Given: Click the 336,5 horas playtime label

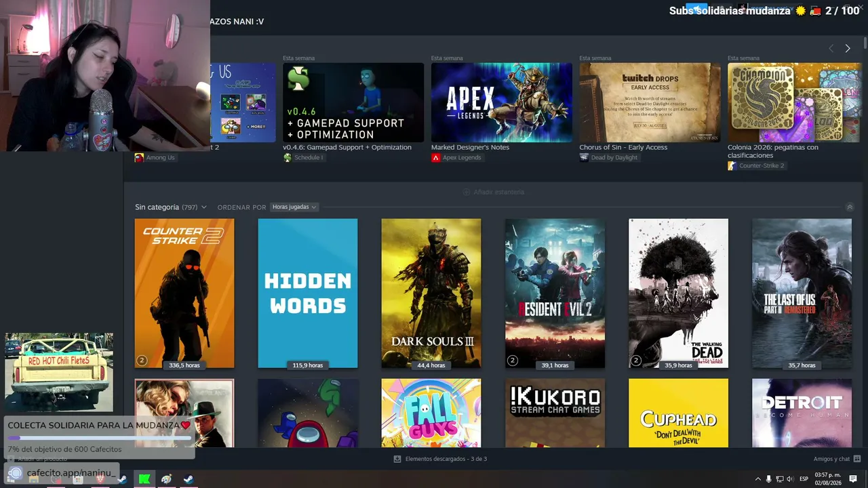Looking at the screenshot, I should [184, 365].
